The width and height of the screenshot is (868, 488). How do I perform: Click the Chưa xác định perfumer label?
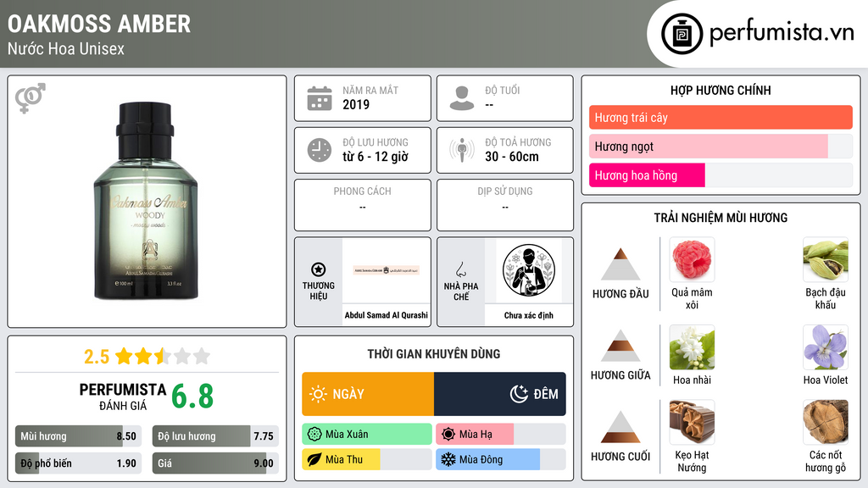[x=529, y=315]
